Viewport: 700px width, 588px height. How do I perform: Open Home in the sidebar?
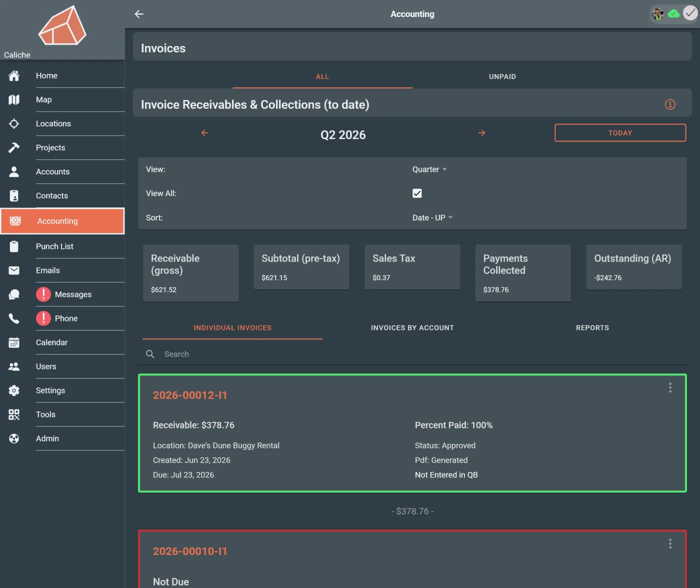coord(62,75)
